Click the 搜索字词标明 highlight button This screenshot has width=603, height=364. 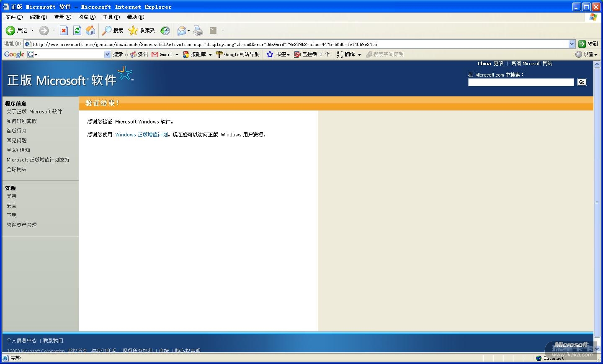click(x=385, y=54)
